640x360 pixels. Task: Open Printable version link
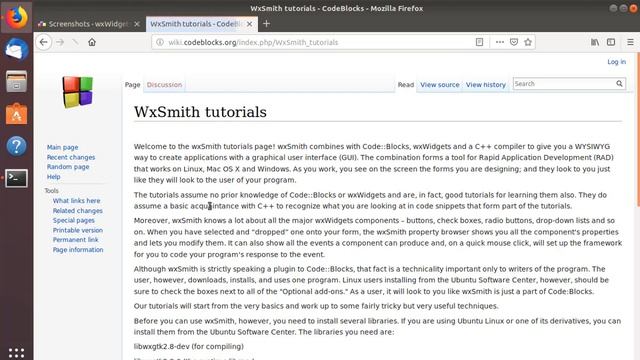coord(78,230)
